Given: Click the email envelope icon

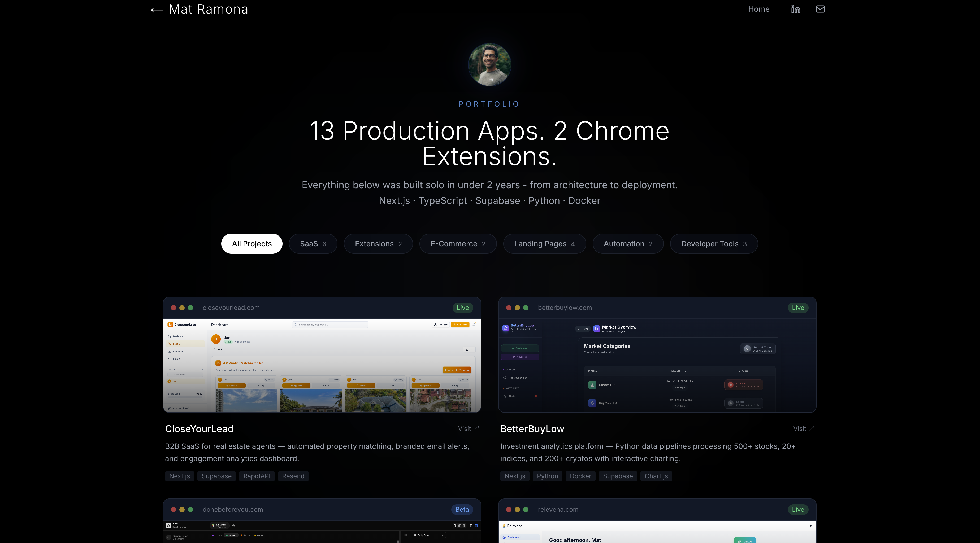Looking at the screenshot, I should 820,9.
